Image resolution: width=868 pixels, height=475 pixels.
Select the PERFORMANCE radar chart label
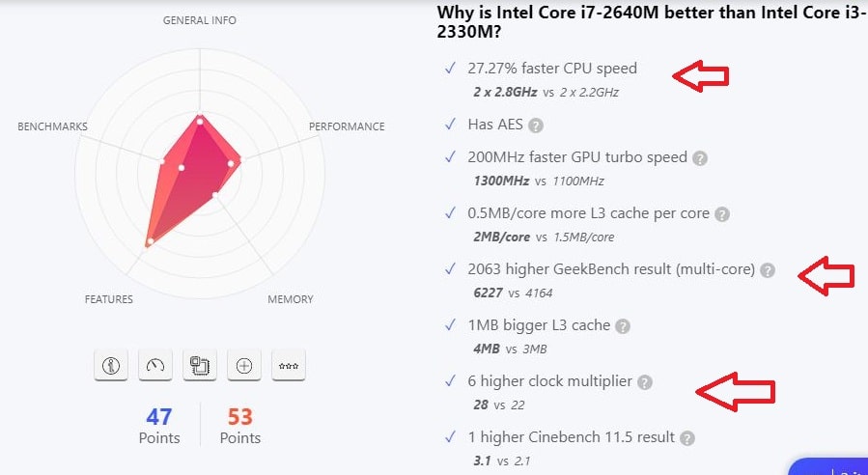click(347, 126)
